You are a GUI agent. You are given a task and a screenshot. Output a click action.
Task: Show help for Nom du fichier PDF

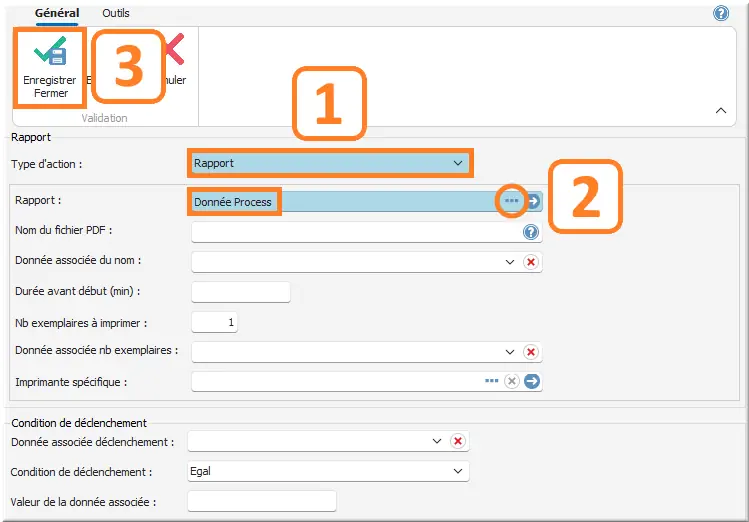coord(531,232)
